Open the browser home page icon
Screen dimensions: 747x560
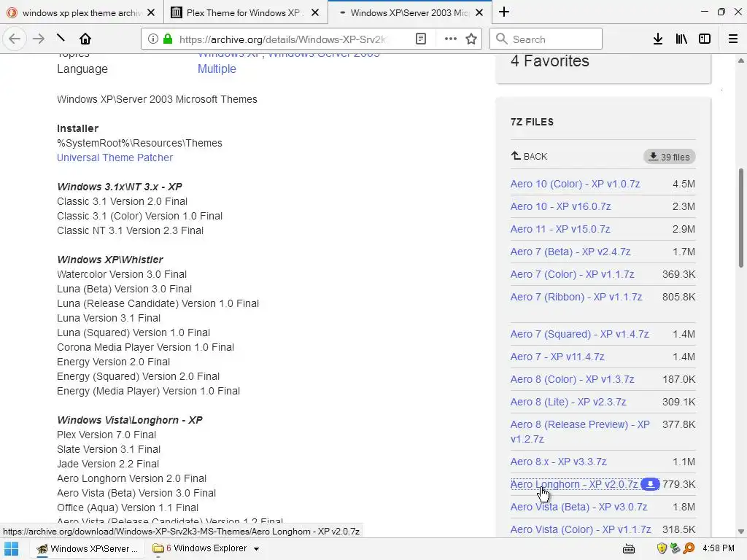point(85,38)
